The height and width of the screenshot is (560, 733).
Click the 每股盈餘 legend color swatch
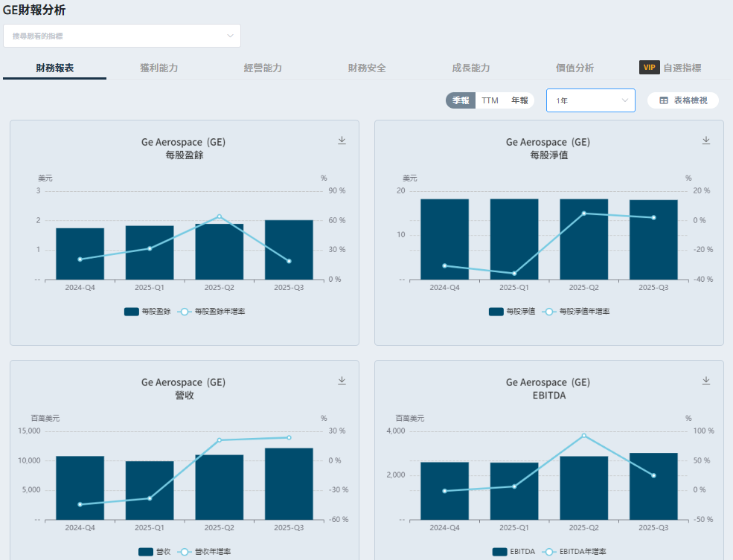pyautogui.click(x=132, y=312)
